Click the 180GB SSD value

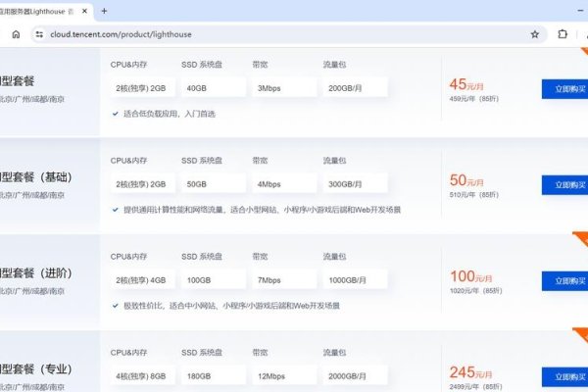(214, 376)
